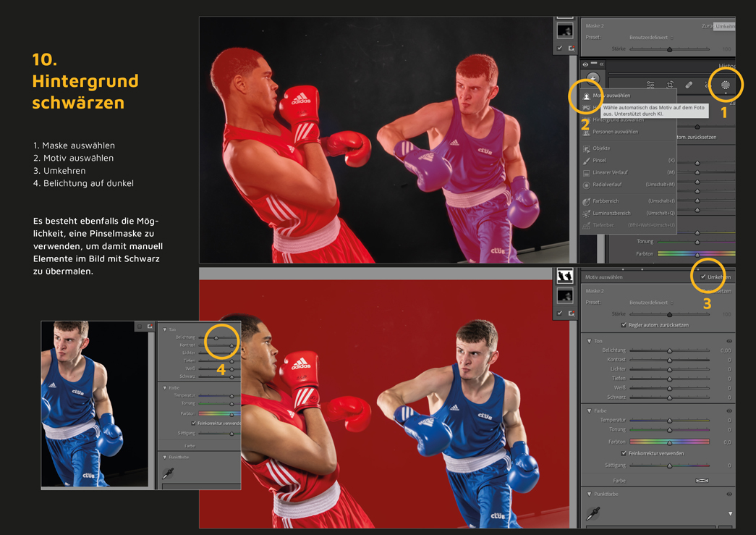
Task: Toggle the 'Umkehren' checkbox
Action: click(x=703, y=277)
